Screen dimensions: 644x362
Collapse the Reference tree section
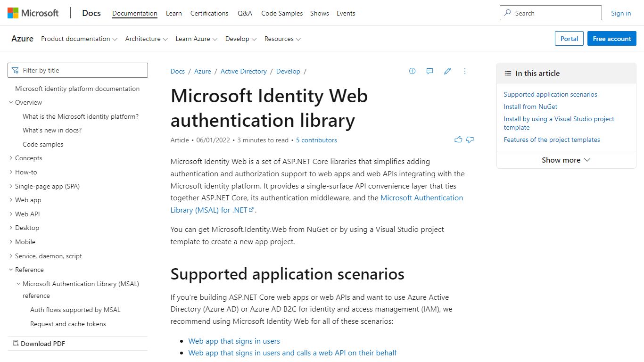point(11,270)
